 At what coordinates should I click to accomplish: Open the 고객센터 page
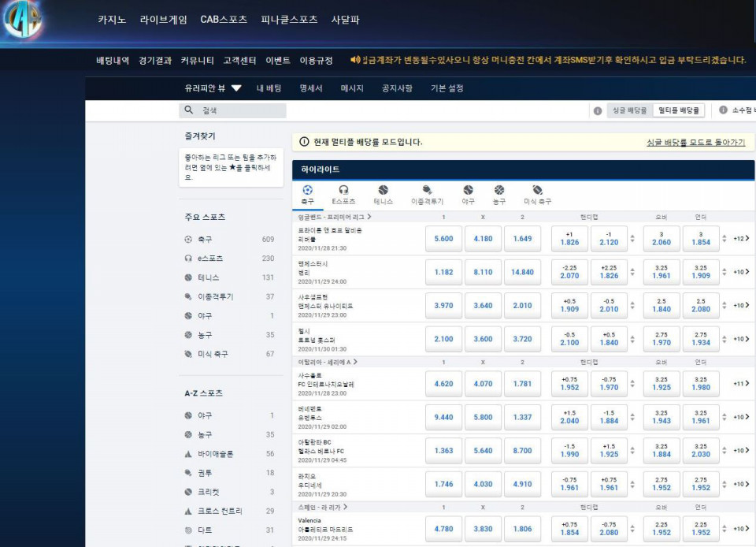click(x=239, y=60)
